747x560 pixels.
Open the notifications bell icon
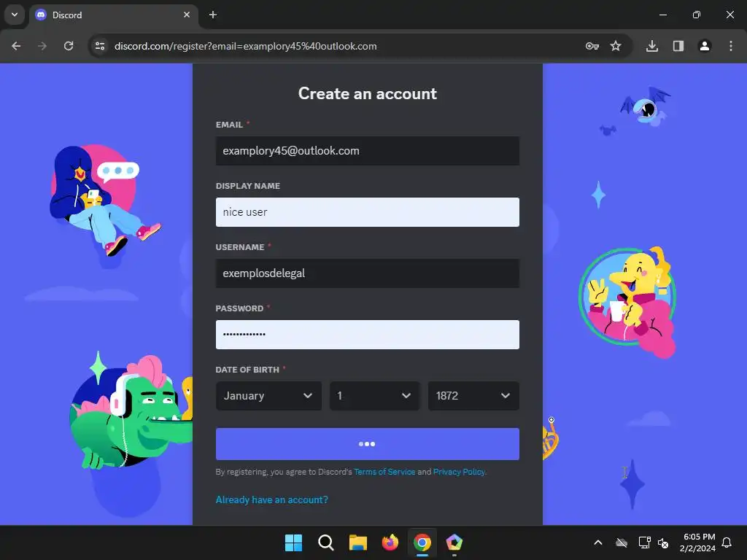coord(727,542)
